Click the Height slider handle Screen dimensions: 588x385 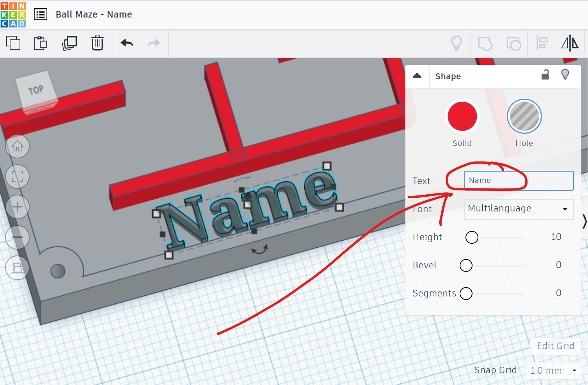(x=472, y=237)
